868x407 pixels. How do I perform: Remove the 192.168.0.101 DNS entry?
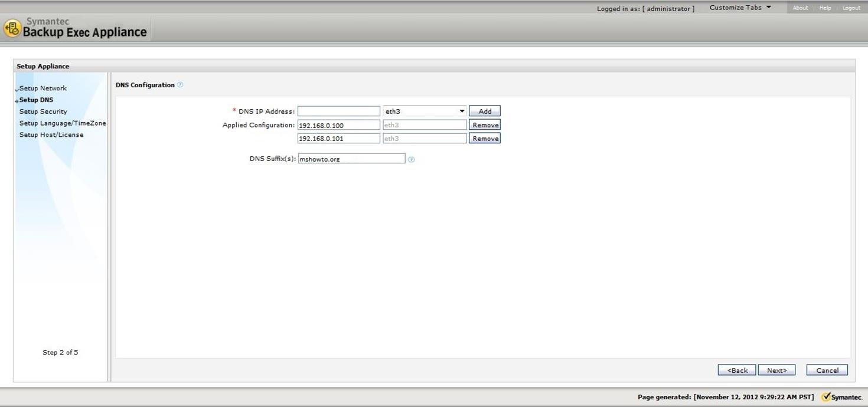click(x=485, y=139)
